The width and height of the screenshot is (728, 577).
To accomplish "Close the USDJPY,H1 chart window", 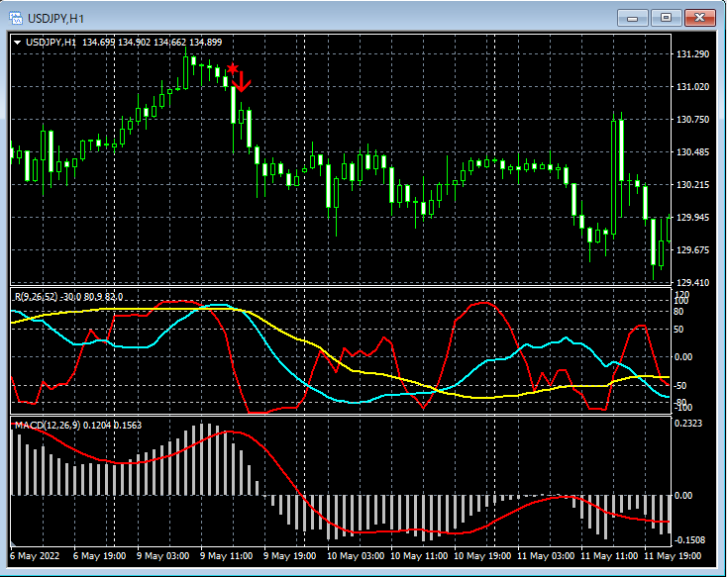I will [x=699, y=17].
